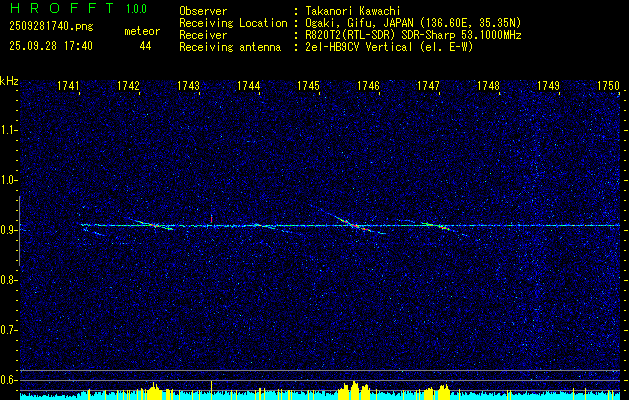Click the 1750 time marker
This screenshot has height=400, width=629.
point(608,87)
